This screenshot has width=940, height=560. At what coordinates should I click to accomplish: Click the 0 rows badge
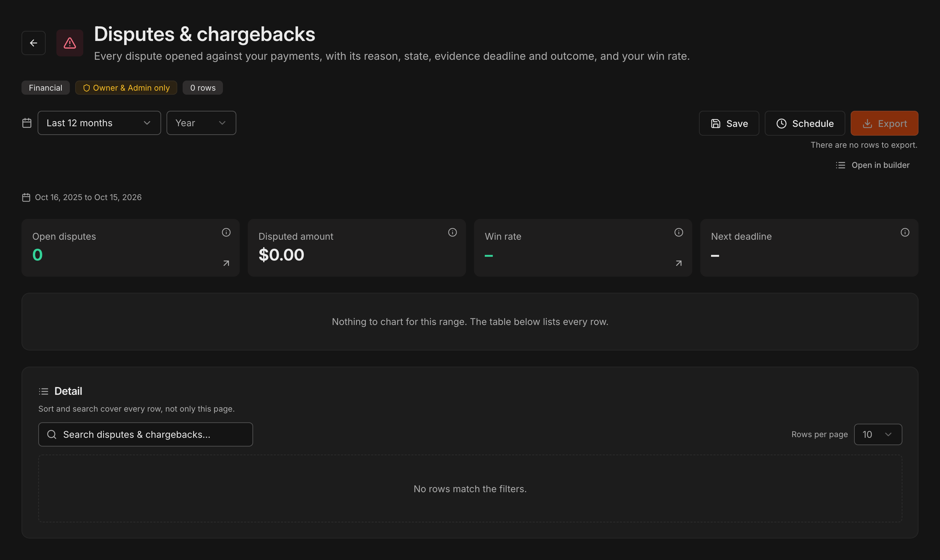tap(203, 88)
